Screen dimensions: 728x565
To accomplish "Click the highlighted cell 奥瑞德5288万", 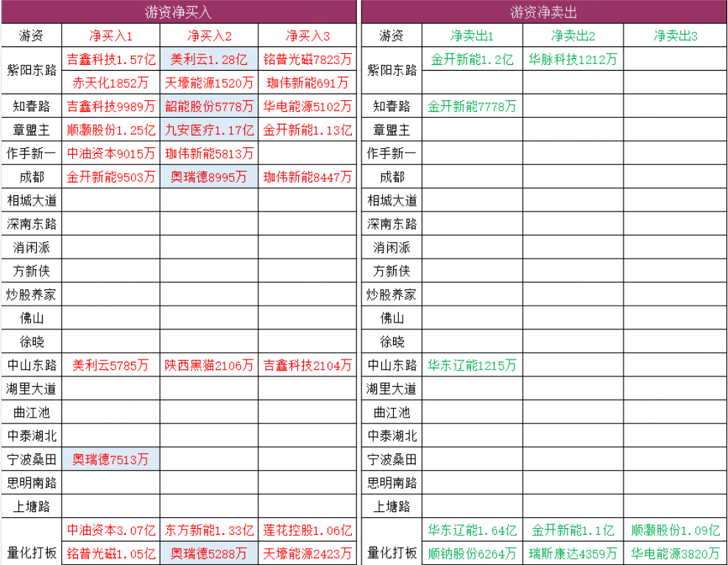I will coord(209,553).
